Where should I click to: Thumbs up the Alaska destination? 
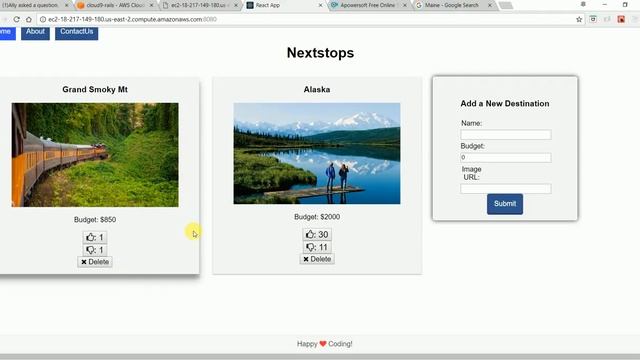(x=317, y=234)
